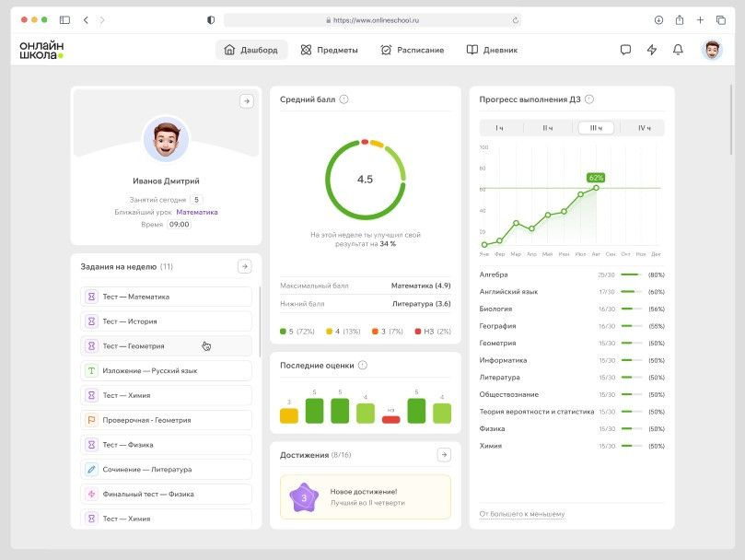The width and height of the screenshot is (745, 560).
Task: Open the notifications bell
Action: (x=678, y=50)
